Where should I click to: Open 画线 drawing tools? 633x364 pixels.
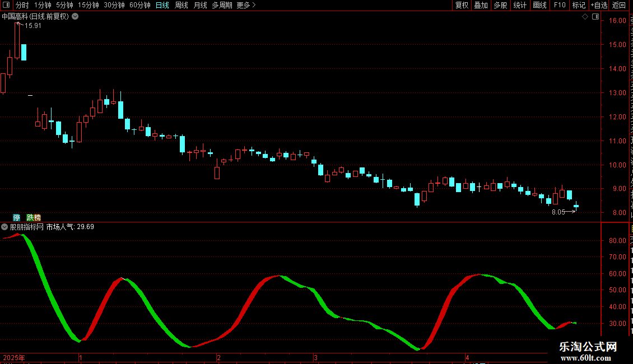(539, 5)
